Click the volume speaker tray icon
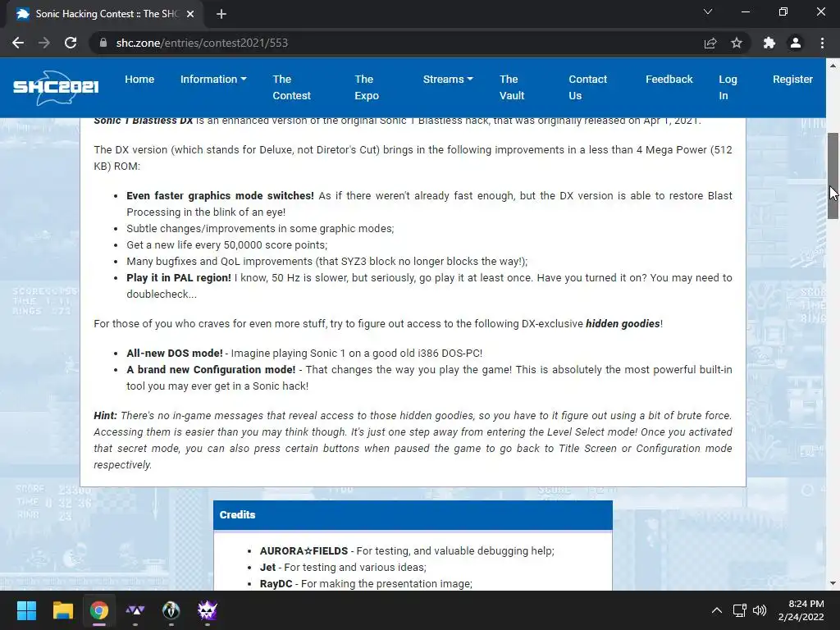Image resolution: width=840 pixels, height=630 pixels. pos(760,610)
